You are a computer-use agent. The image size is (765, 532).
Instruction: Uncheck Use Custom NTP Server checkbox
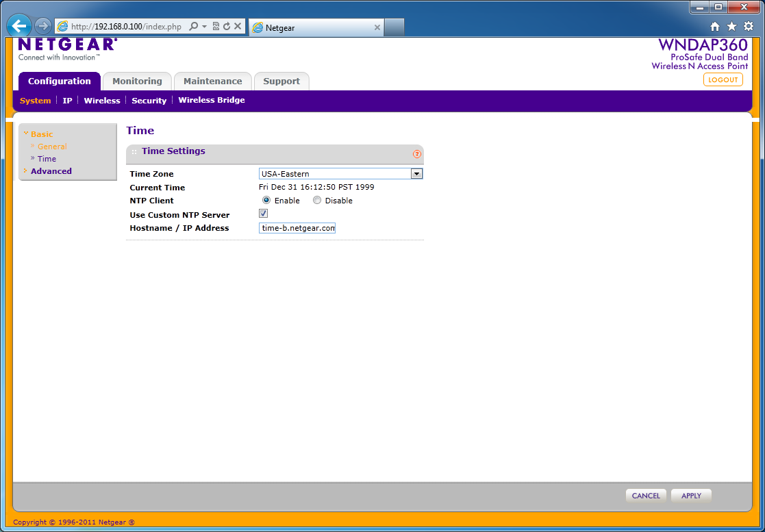pos(264,213)
